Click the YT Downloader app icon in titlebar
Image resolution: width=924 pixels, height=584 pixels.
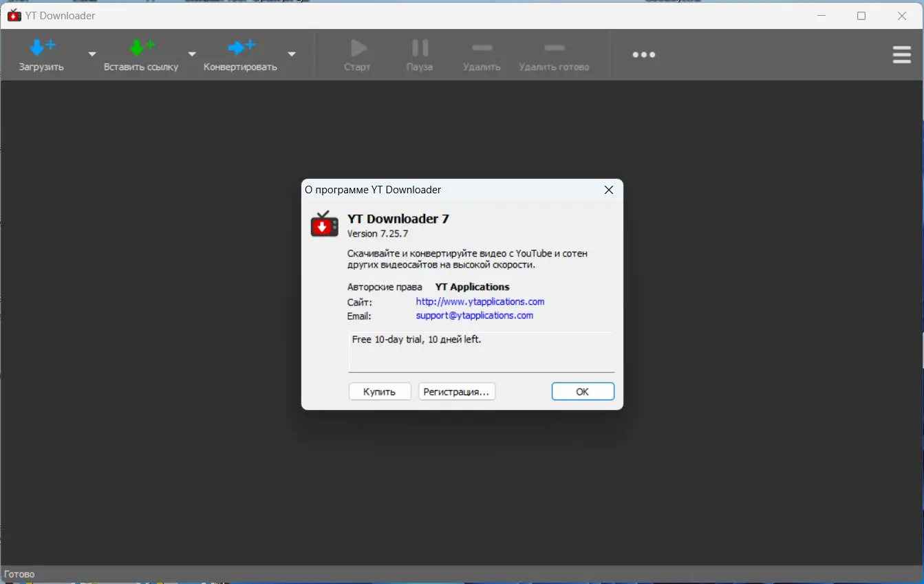click(x=14, y=15)
